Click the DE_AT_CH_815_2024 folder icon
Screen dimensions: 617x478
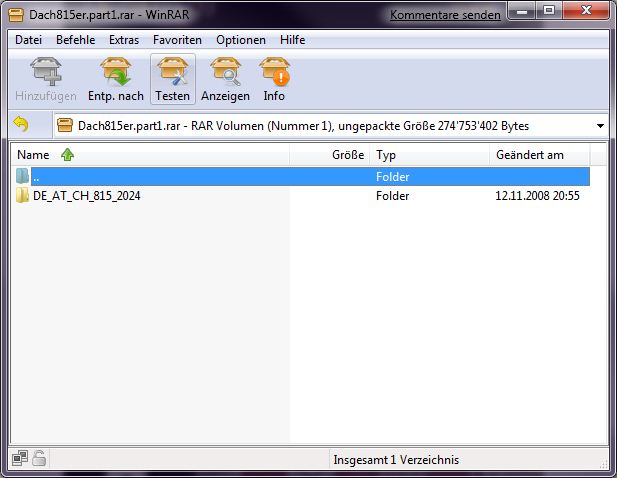coord(22,195)
